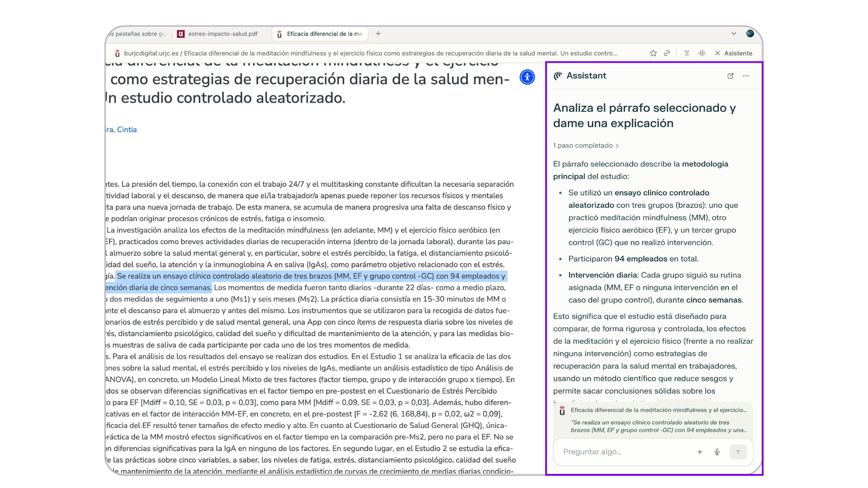
Task: Start voice input with the microphone icon
Action: (x=717, y=452)
